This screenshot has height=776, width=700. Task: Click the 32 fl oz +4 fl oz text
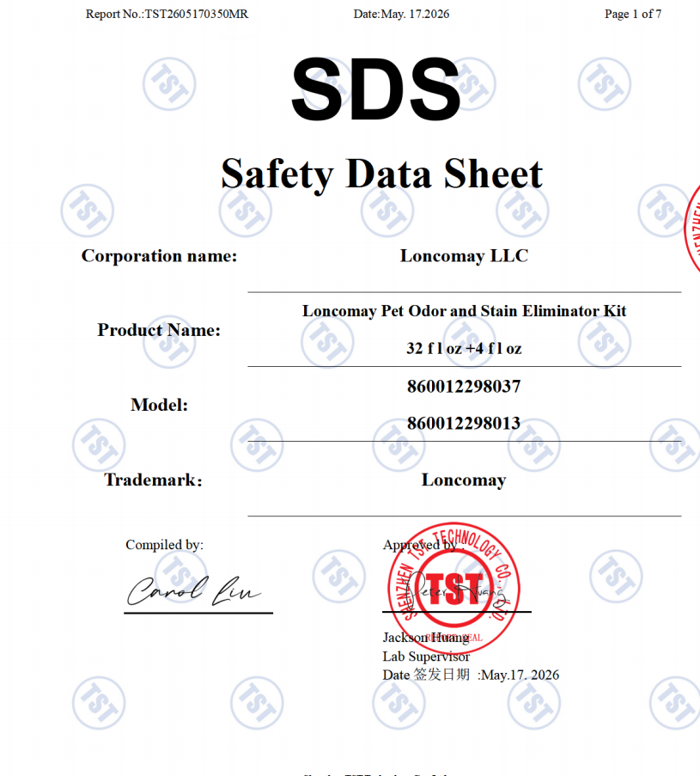[x=464, y=348]
